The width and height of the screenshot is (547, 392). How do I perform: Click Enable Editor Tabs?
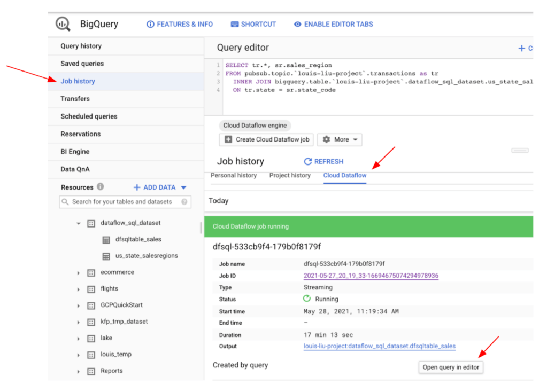click(334, 24)
